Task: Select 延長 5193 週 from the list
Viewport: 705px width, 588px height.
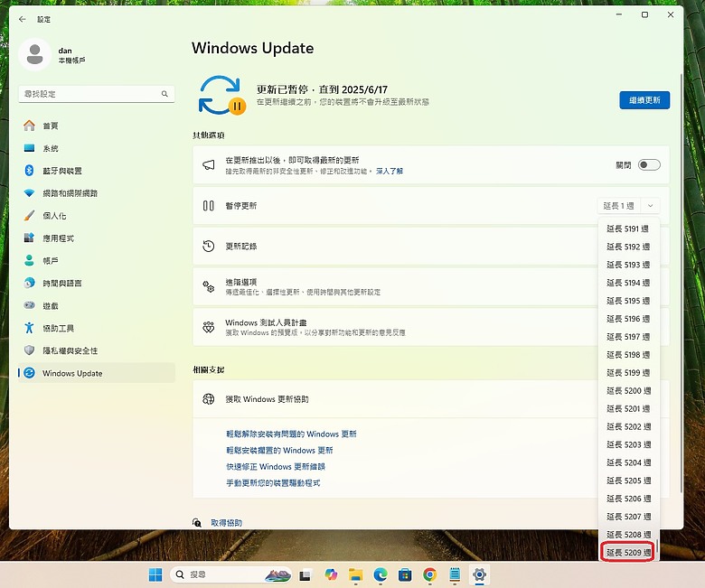Action: [628, 265]
